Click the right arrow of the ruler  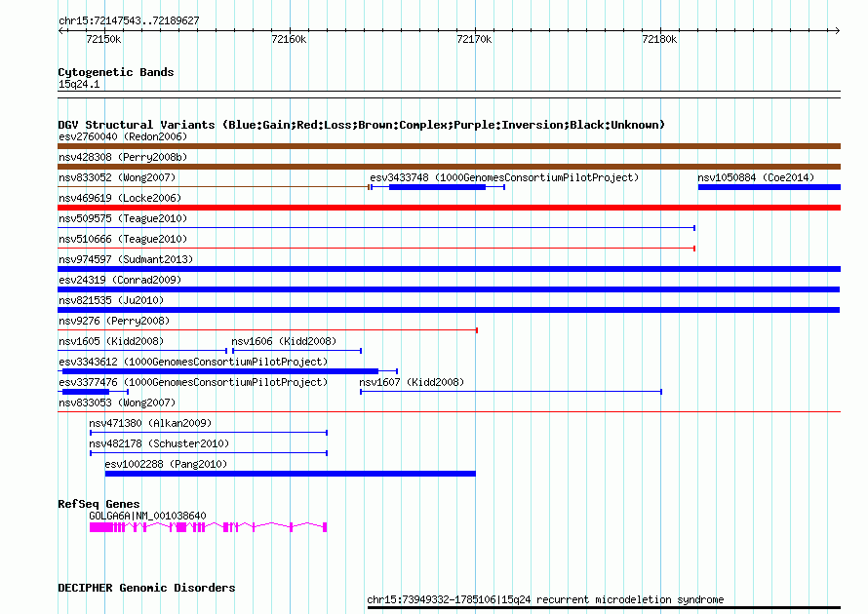coord(837,31)
